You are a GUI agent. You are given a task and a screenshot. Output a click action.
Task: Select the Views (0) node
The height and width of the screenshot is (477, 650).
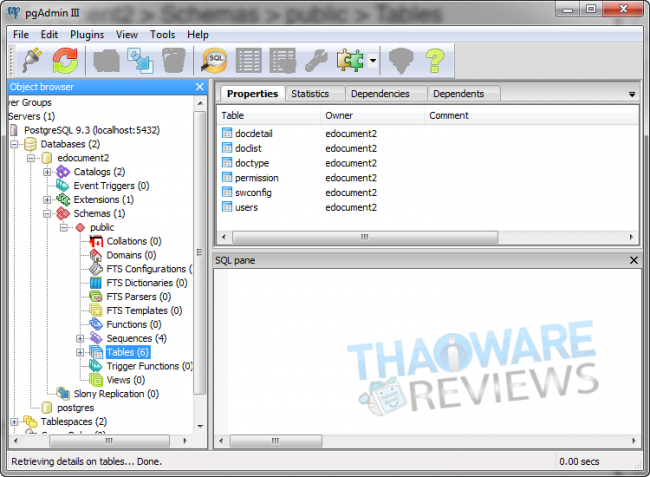126,380
